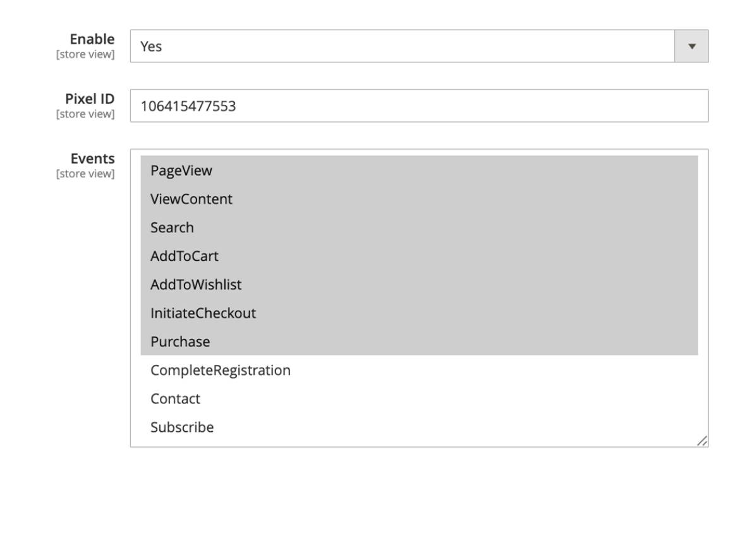
Task: Open the Enable select showing Yes
Action: [420, 46]
